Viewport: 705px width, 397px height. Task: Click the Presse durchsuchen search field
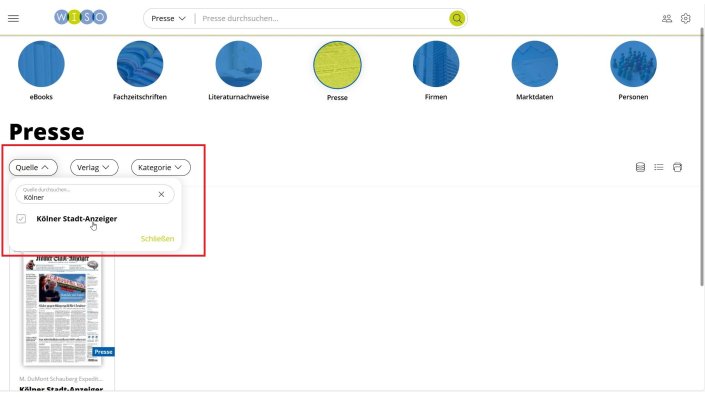(322, 18)
